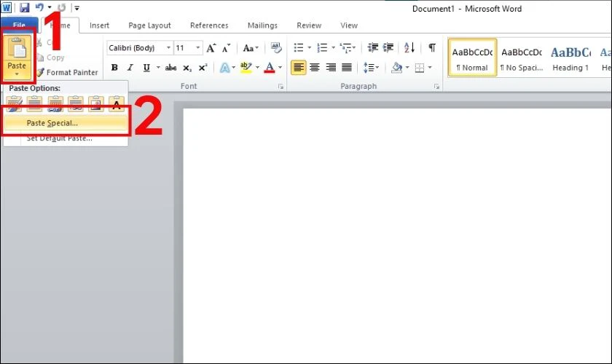612x364 pixels.
Task: Open the File tab
Action: click(x=19, y=25)
